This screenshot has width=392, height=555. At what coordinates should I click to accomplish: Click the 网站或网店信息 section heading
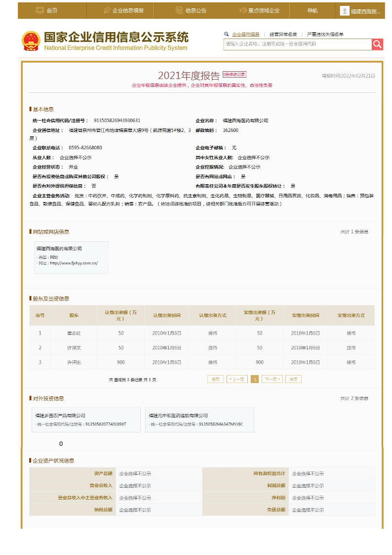pos(51,231)
